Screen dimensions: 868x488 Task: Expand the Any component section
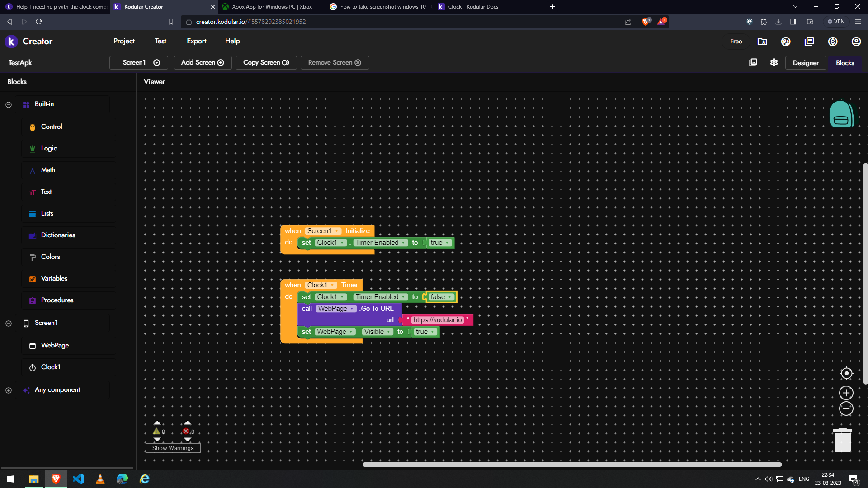coord(9,390)
